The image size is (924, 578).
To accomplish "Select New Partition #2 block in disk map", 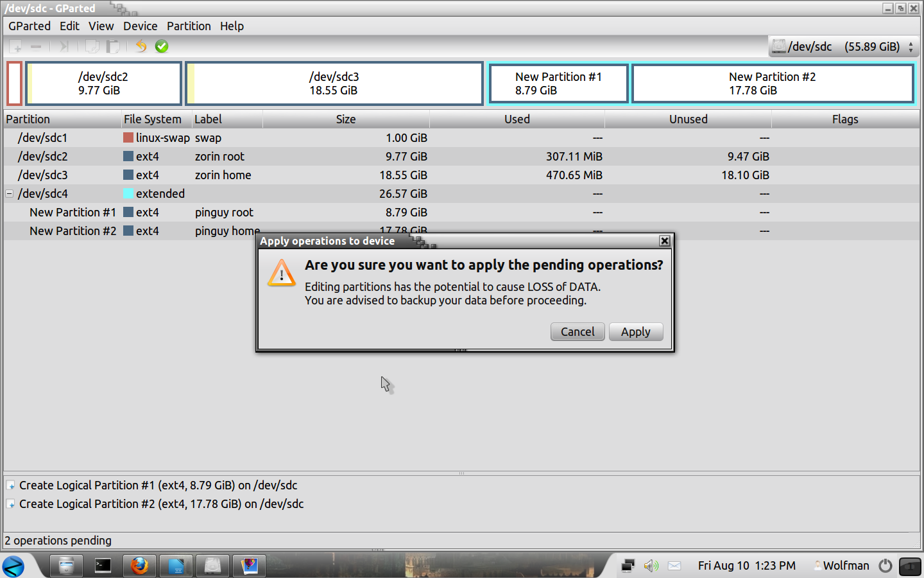I will point(772,83).
